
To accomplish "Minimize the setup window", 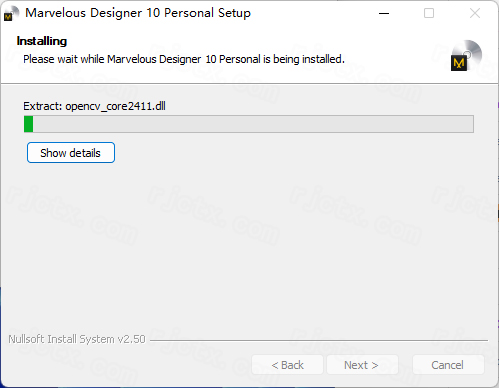I will click(x=384, y=13).
